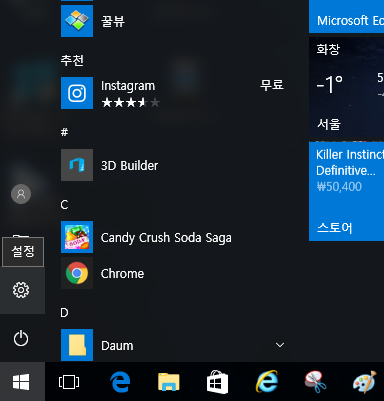Launch Microsoft Edge from the taskbar
384x401 pixels.
[x=120, y=382]
